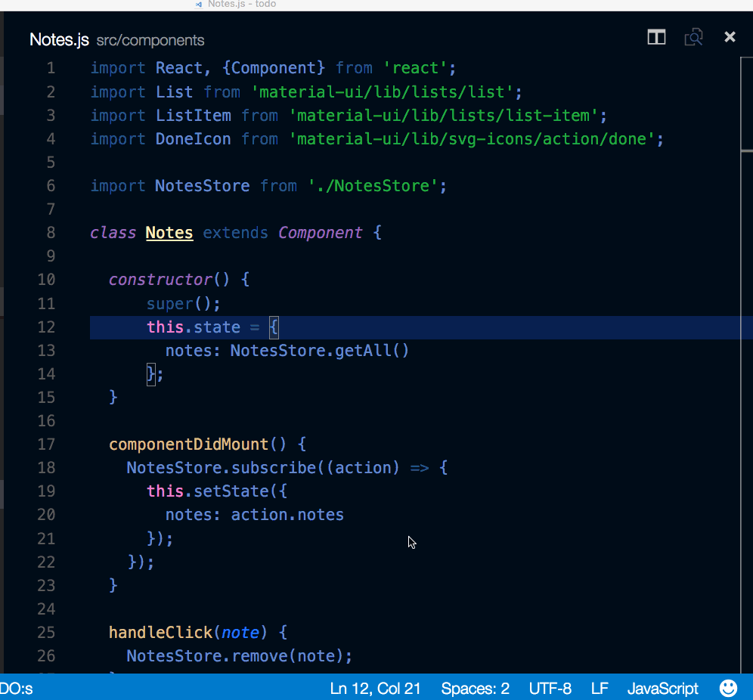Close the Notes.js editor
The image size is (753, 700).
tap(729, 36)
